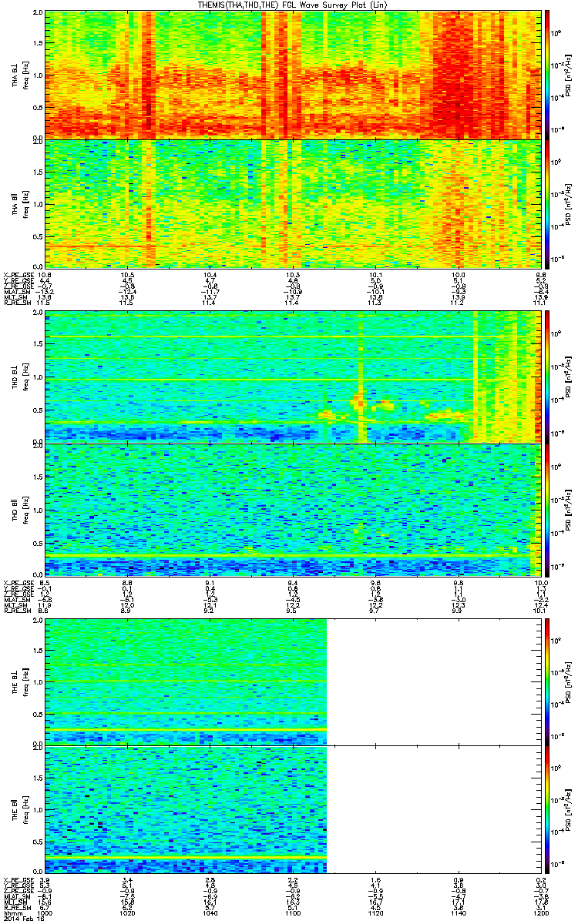
Task: Click the color bar beside THE B-perpendicular panel
Action: tap(548, 681)
